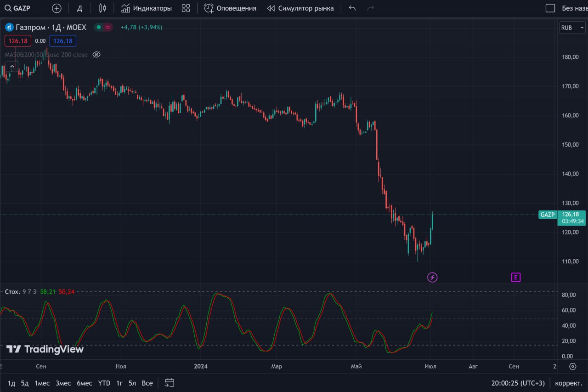The height and width of the screenshot is (392, 588).
Task: Set date range to Все
Action: (x=147, y=383)
